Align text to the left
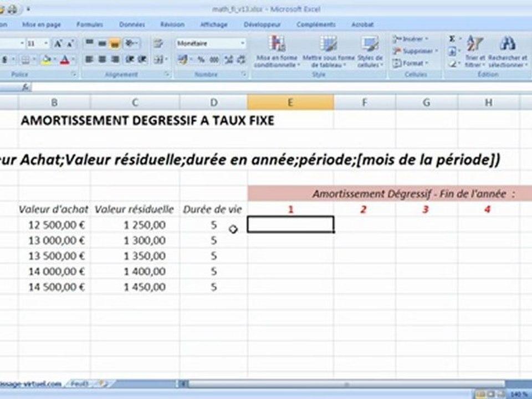The image size is (532, 399). click(x=90, y=59)
